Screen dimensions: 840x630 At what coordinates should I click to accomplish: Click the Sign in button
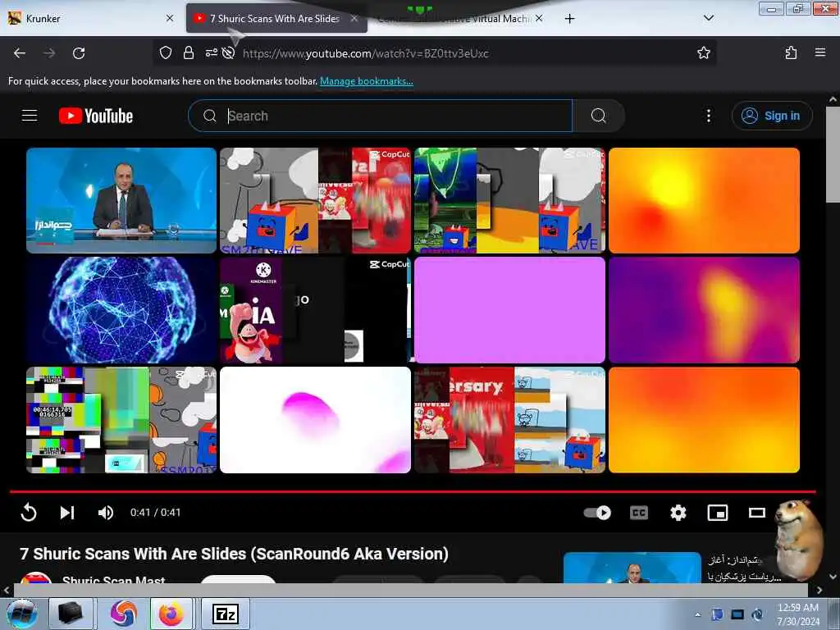click(771, 116)
